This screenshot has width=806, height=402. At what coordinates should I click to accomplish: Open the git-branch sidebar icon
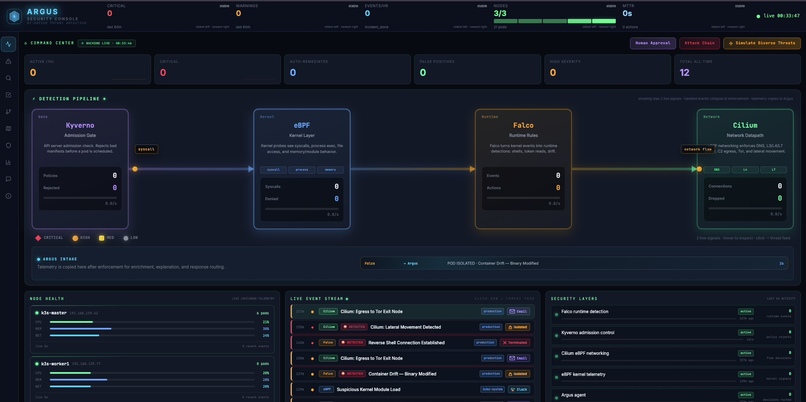click(x=8, y=112)
